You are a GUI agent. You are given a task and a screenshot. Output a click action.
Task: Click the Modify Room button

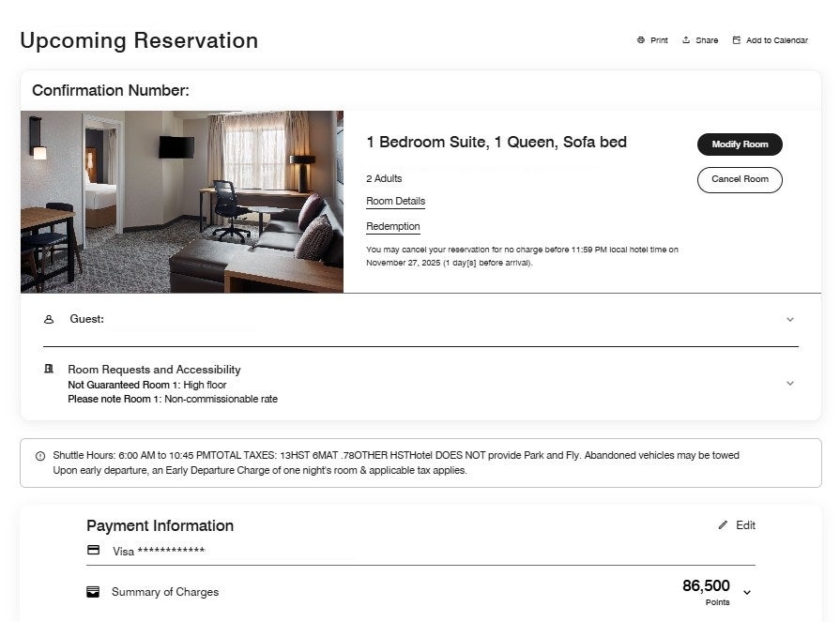coord(740,144)
